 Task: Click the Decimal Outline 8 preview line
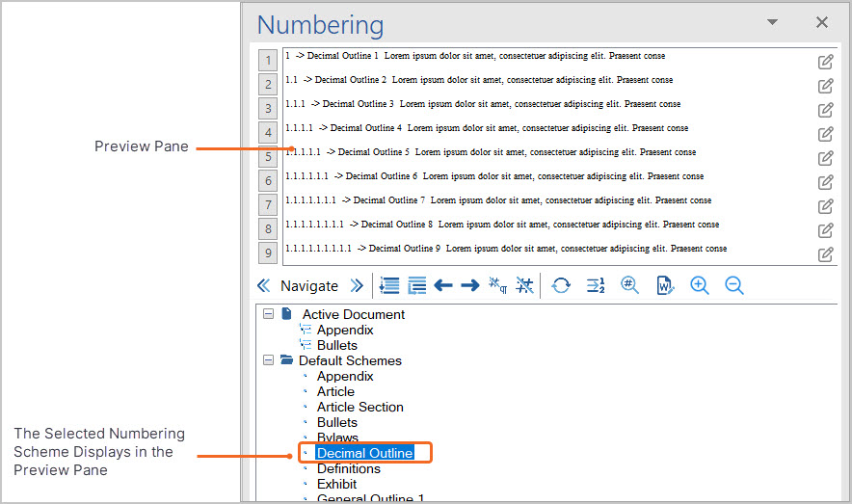[x=502, y=225]
